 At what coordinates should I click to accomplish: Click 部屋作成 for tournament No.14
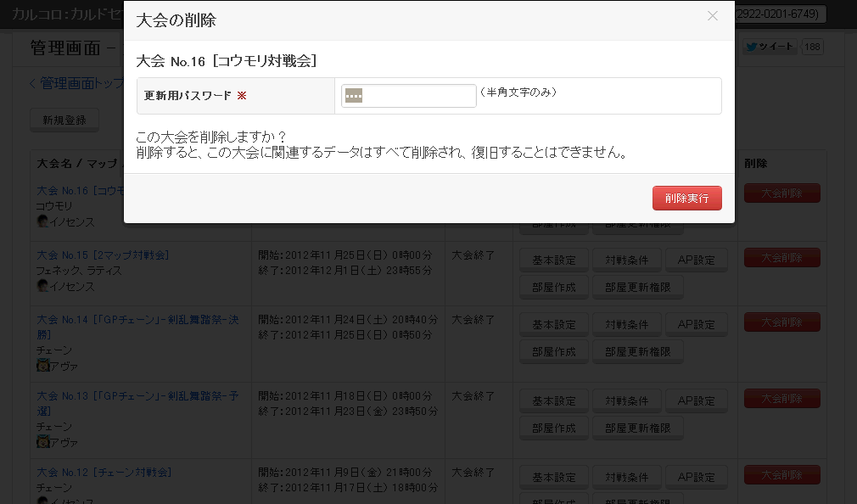coord(553,352)
